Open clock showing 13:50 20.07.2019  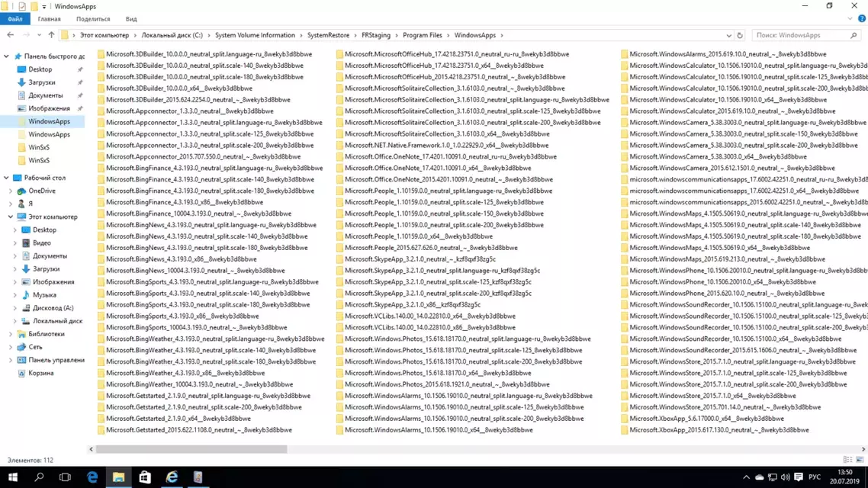(845, 477)
